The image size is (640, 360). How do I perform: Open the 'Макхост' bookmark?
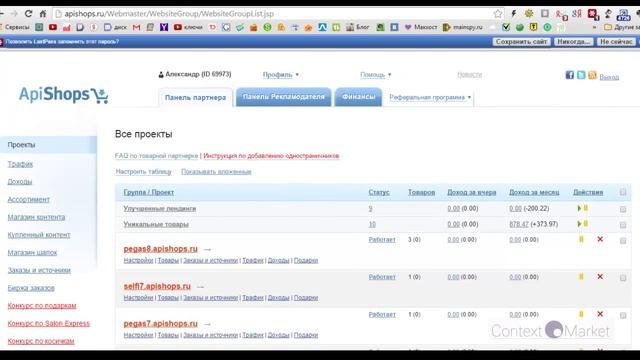420,27
